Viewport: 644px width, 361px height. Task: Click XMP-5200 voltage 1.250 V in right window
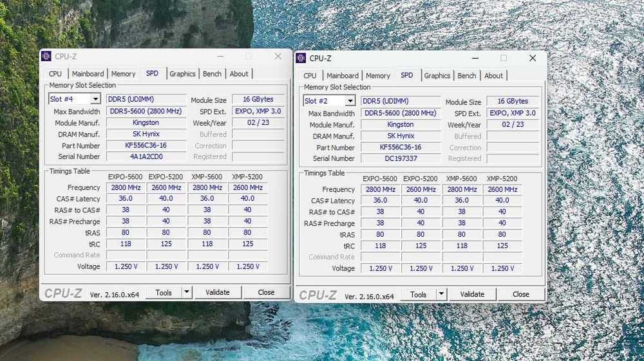502,268
